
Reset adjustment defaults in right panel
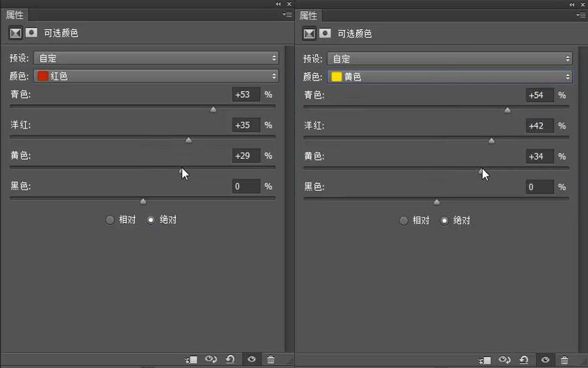pos(524,360)
